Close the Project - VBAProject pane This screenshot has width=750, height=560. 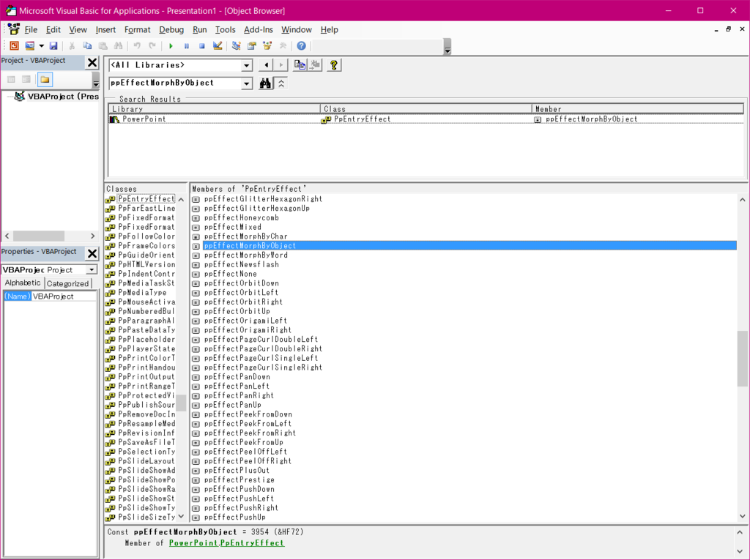pyautogui.click(x=92, y=62)
